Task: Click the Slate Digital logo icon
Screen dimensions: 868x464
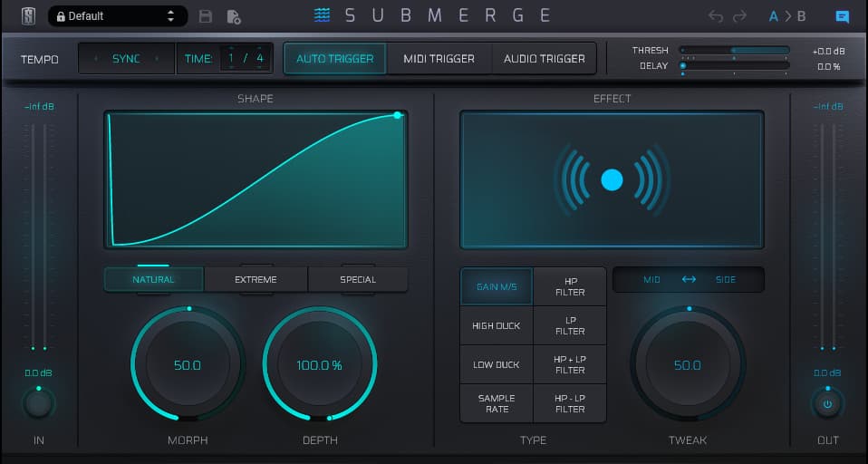Action: 28,16
